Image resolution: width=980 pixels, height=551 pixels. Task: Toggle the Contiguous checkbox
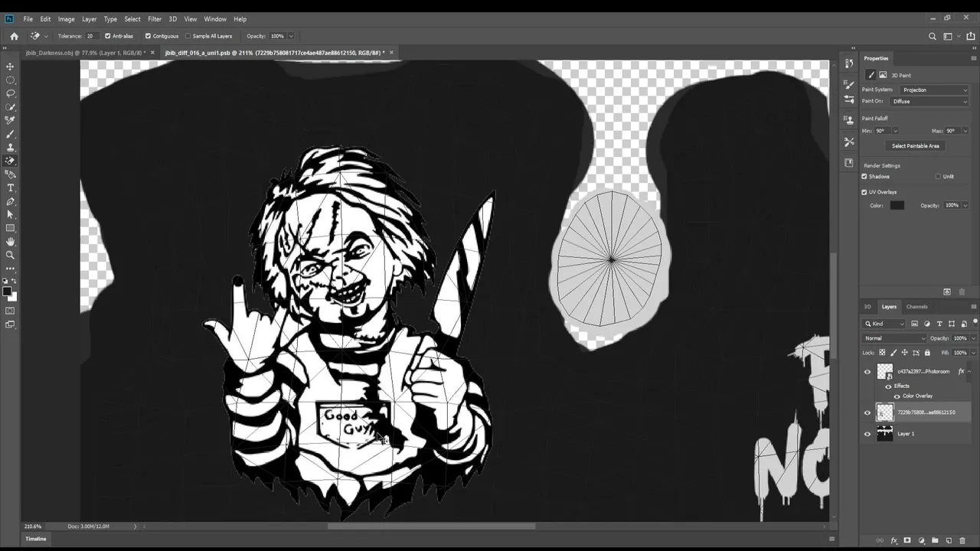pos(148,36)
